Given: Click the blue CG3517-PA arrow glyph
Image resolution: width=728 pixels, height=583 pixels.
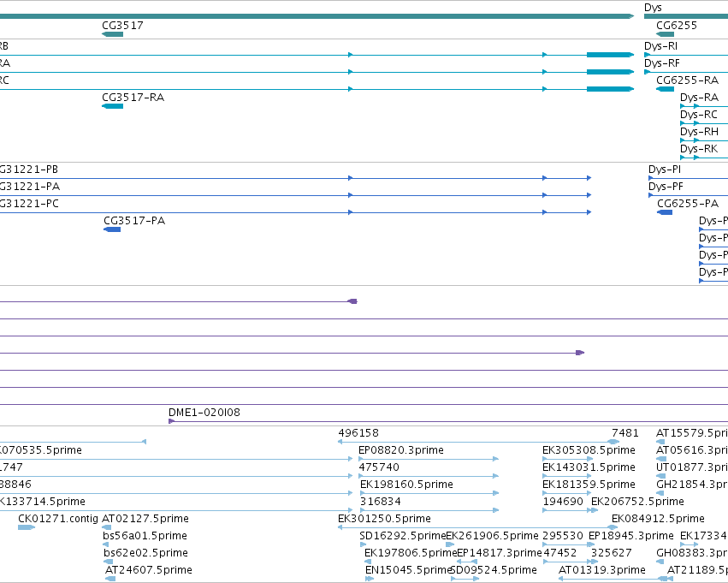Looking at the screenshot, I should 112,229.
